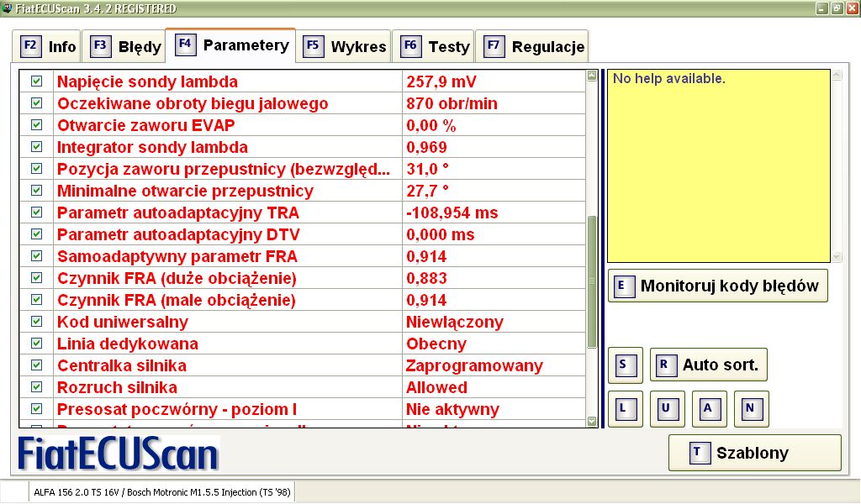Click the A key button

710,408
